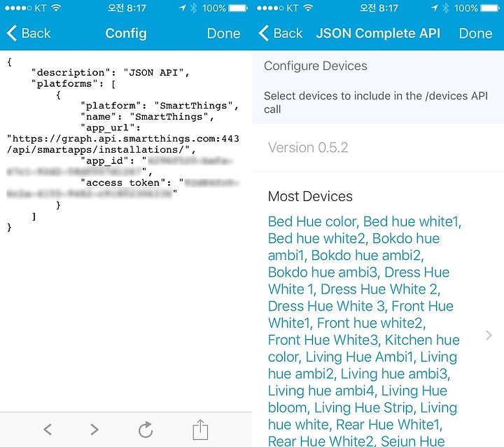Open Most Devices selection chevron
Screen dimensions: 504x447
tap(489, 336)
